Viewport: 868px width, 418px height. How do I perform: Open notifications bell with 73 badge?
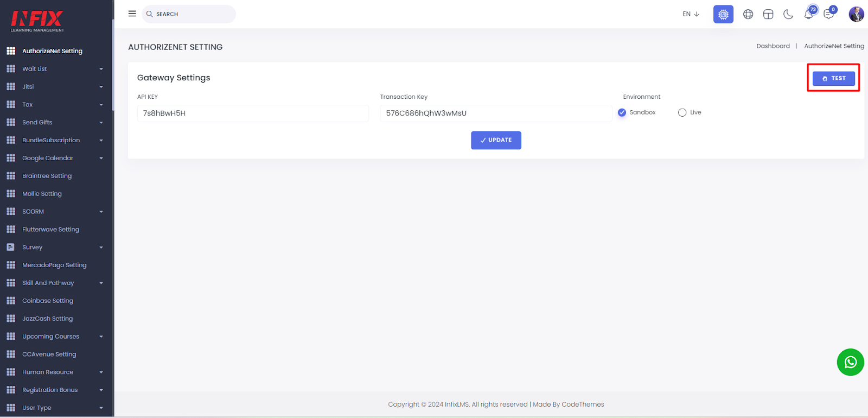[x=809, y=14]
